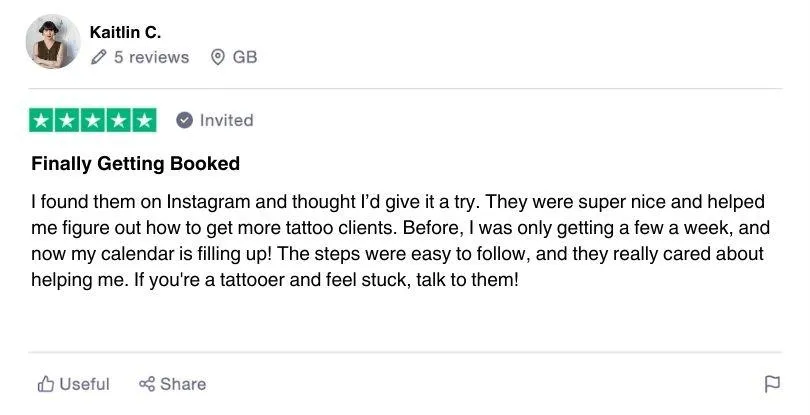
Task: View the reviewer's 5 reviews
Action: coord(150,58)
